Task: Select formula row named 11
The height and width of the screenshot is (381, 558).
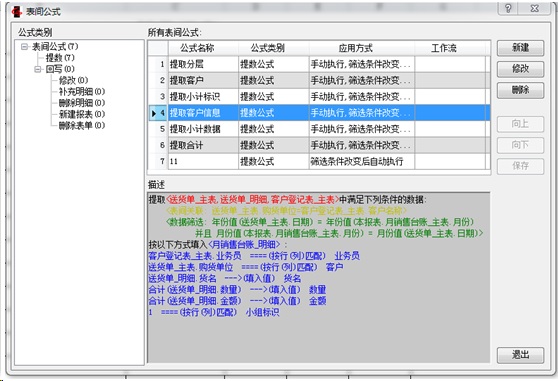Action: tap(319, 162)
